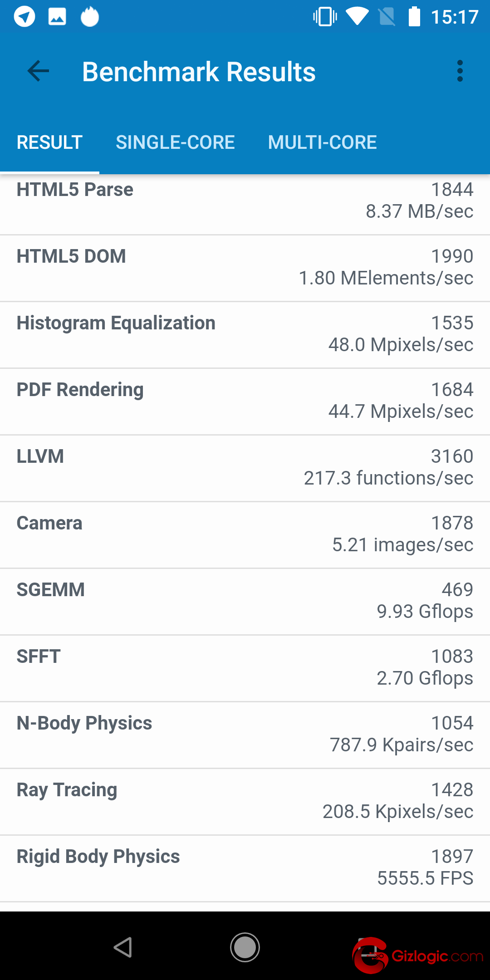Screen dimensions: 490x980
Task: Switch to the SINGLE-CORE tab
Action: coord(175,142)
